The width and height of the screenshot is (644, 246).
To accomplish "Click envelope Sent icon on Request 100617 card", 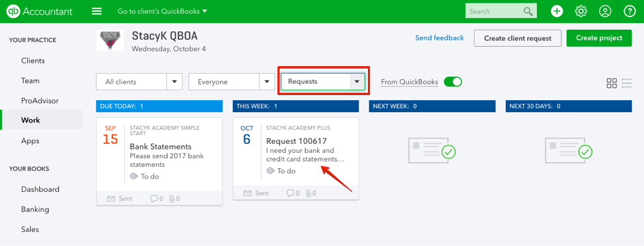I will 247,193.
